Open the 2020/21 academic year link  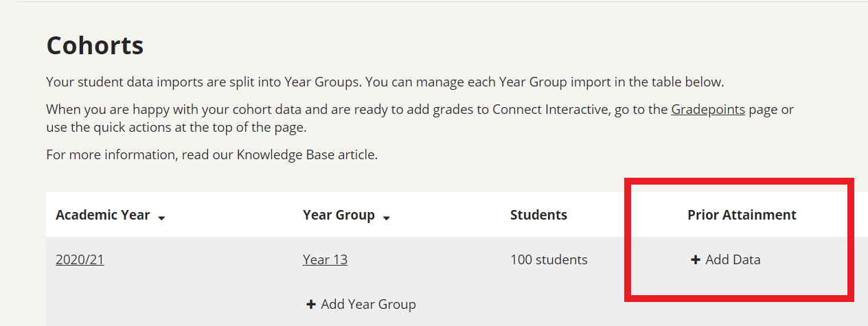point(80,260)
